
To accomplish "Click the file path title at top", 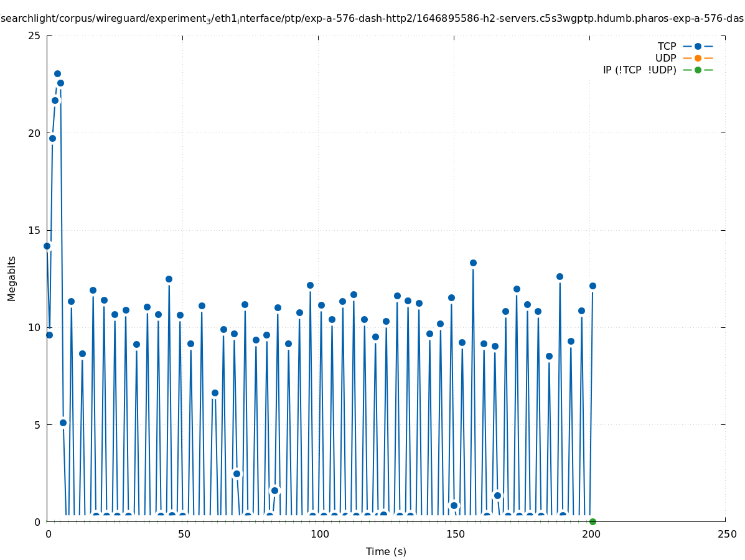I will (372, 19).
